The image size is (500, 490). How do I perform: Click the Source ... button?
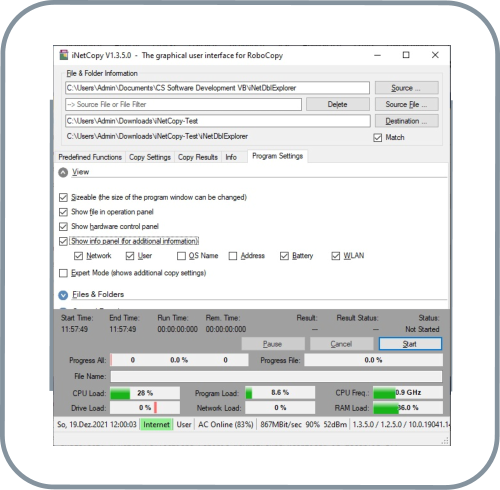(407, 88)
